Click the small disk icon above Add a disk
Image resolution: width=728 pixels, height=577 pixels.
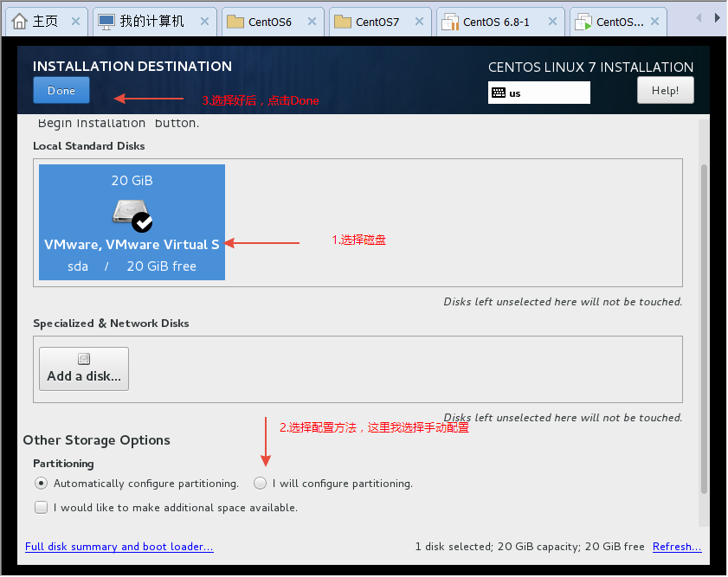pos(84,359)
